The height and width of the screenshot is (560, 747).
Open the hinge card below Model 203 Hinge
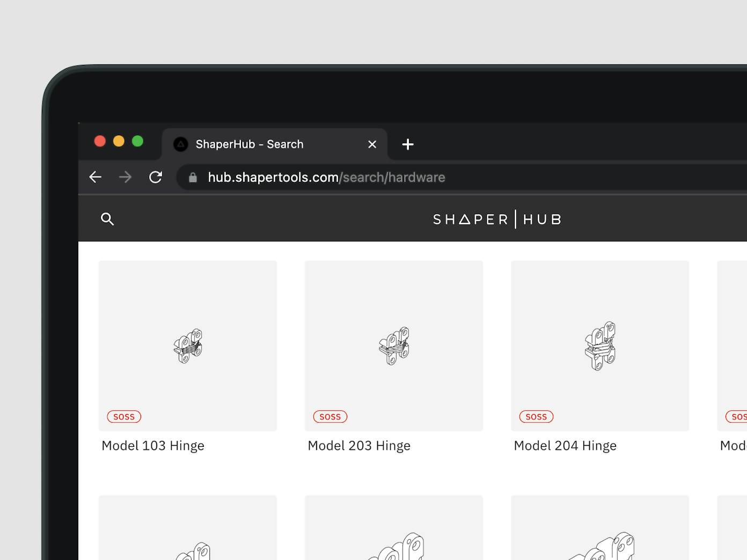(x=394, y=528)
